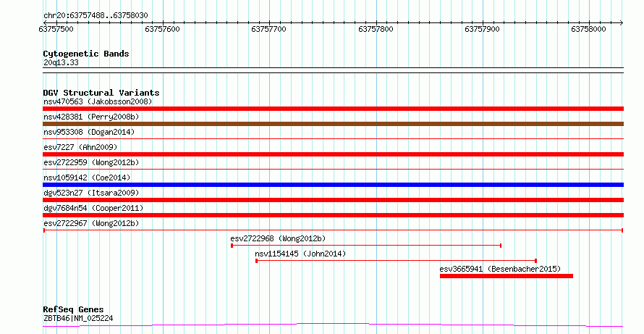Image resolution: width=644 pixels, height=334 pixels.
Task: Open the esv2722968 (Wong2012b) label
Action: point(278,238)
